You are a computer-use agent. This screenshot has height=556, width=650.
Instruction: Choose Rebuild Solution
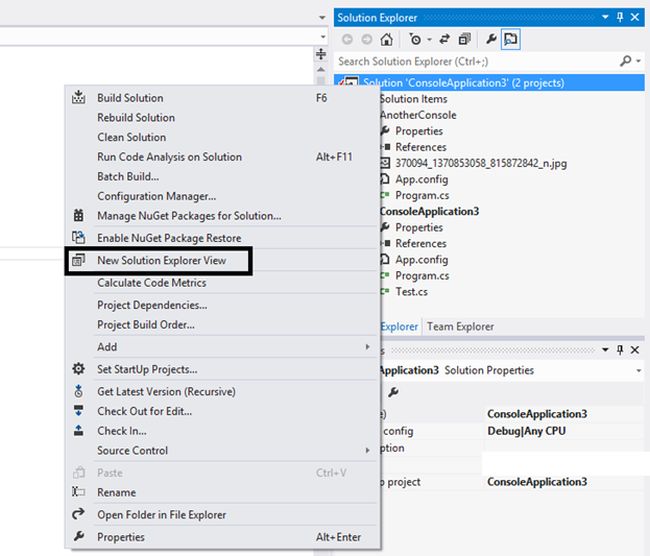point(223,118)
